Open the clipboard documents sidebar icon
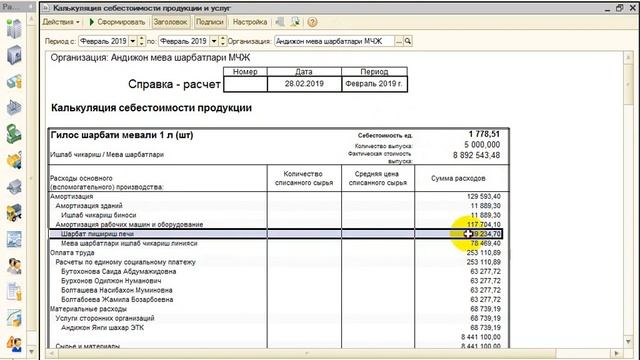 click(14, 292)
